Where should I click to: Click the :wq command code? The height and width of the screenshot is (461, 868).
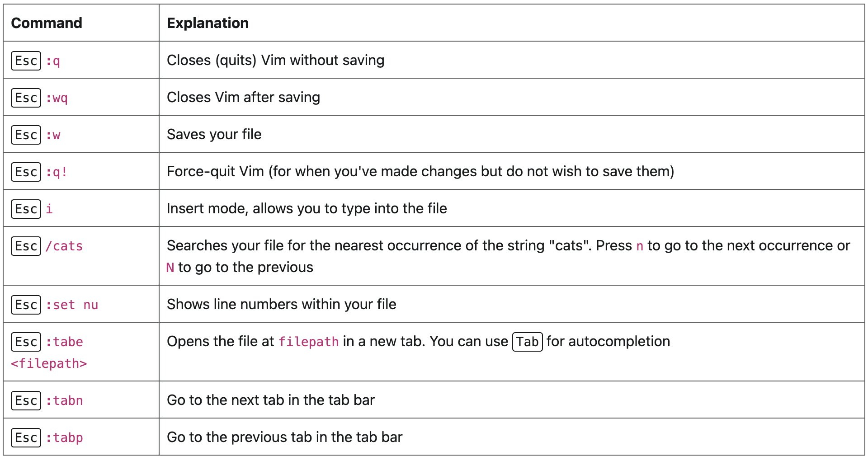pyautogui.click(x=57, y=98)
